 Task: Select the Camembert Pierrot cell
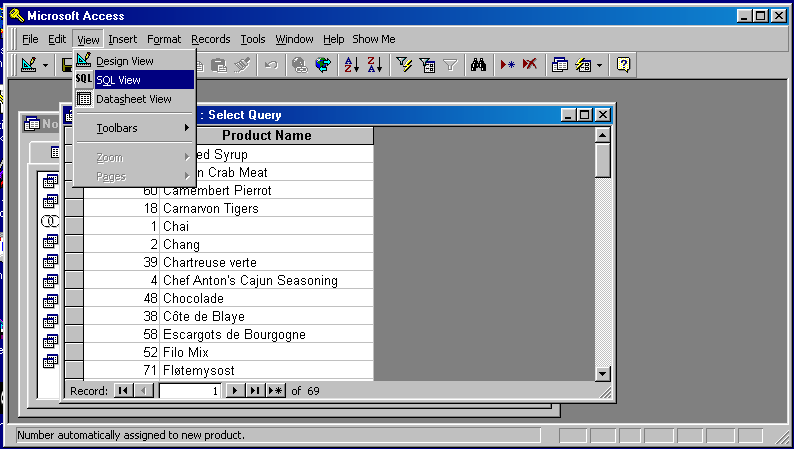tap(267, 190)
